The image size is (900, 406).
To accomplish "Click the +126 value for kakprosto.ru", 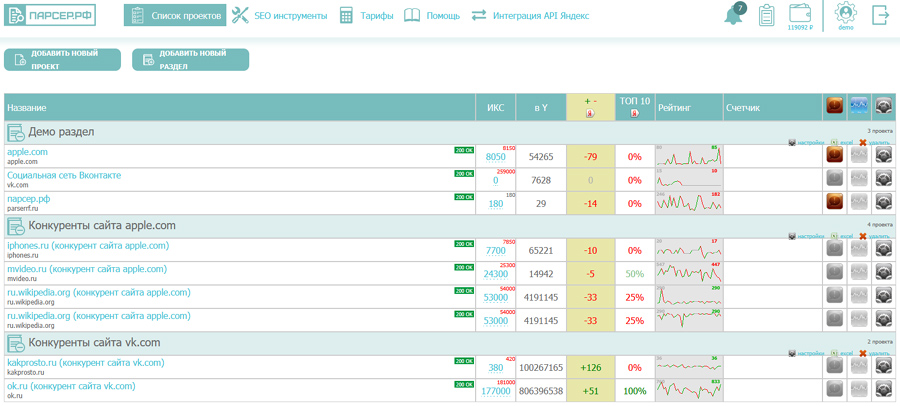I will point(590,367).
